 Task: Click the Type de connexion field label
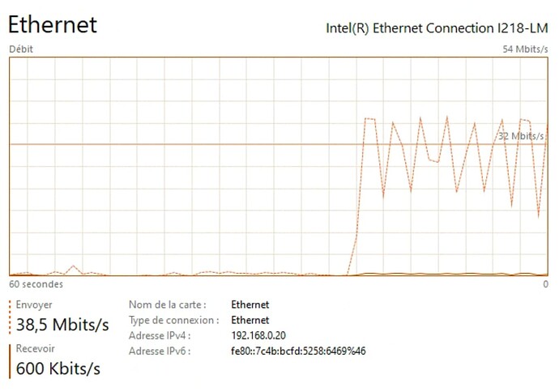(x=174, y=321)
